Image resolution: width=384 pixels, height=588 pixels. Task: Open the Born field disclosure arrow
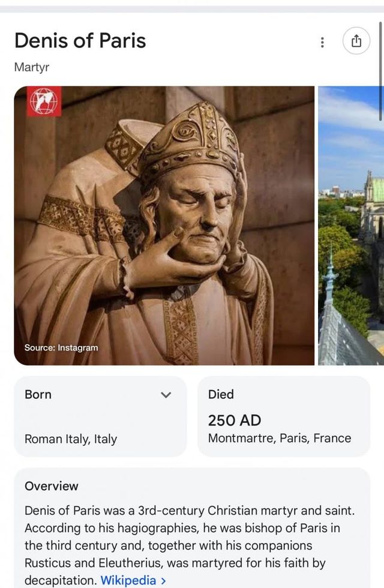pyautogui.click(x=166, y=395)
